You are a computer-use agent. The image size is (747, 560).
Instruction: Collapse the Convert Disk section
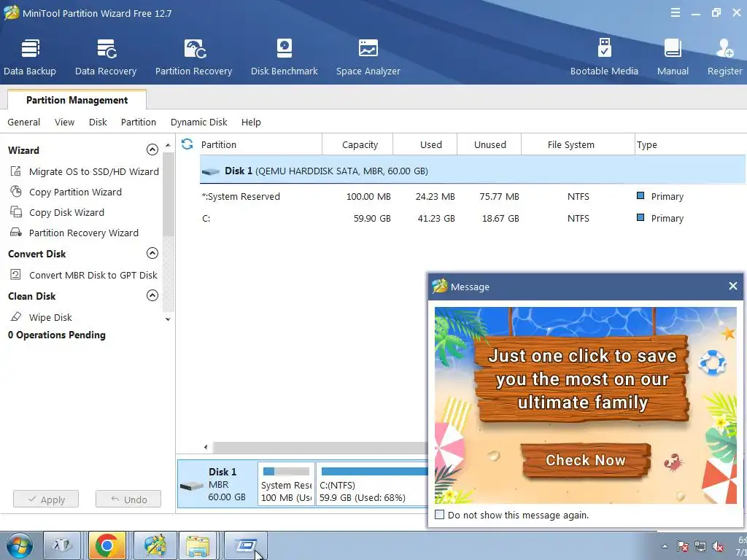[152, 253]
